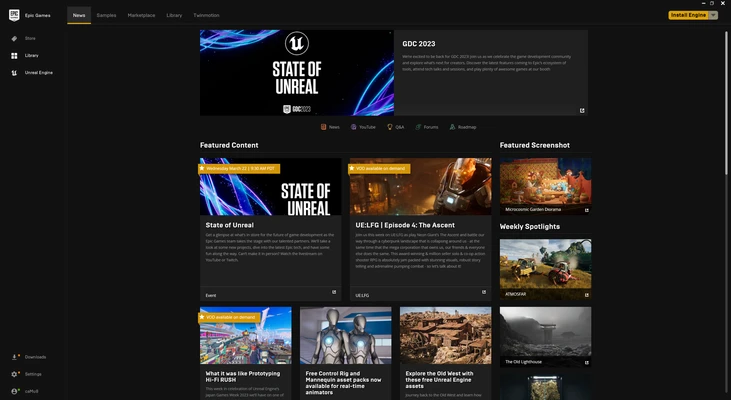This screenshot has height=400, width=731.
Task: Open the State of Unreal article title
Action: tap(230, 225)
